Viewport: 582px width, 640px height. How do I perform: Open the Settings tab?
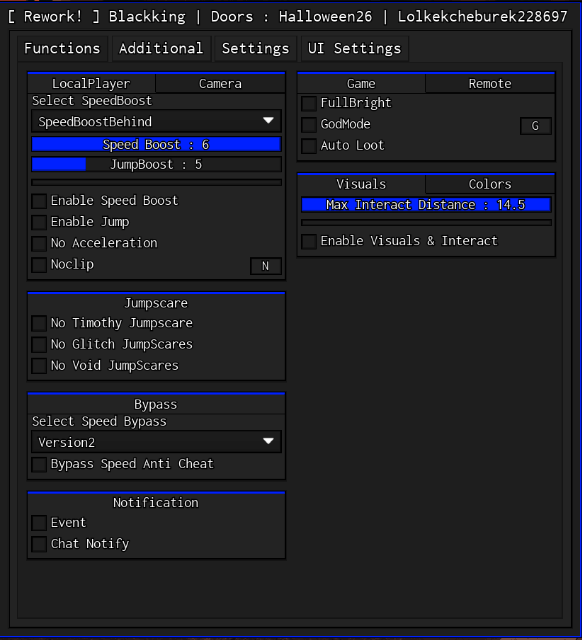255,49
